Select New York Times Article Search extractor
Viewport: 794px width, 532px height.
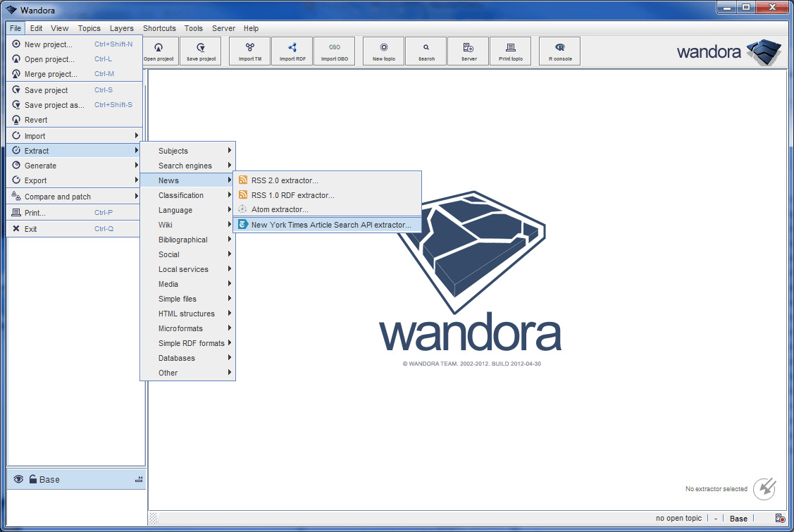330,225
